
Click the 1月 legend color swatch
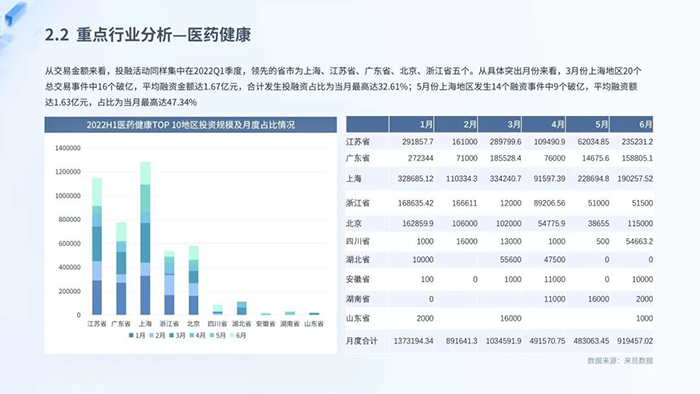pyautogui.click(x=131, y=335)
